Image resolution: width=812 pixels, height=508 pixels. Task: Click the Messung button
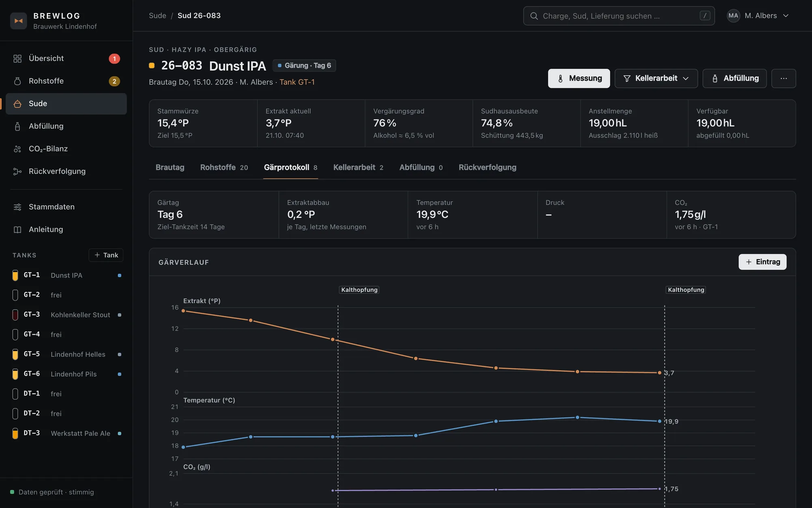(579, 78)
